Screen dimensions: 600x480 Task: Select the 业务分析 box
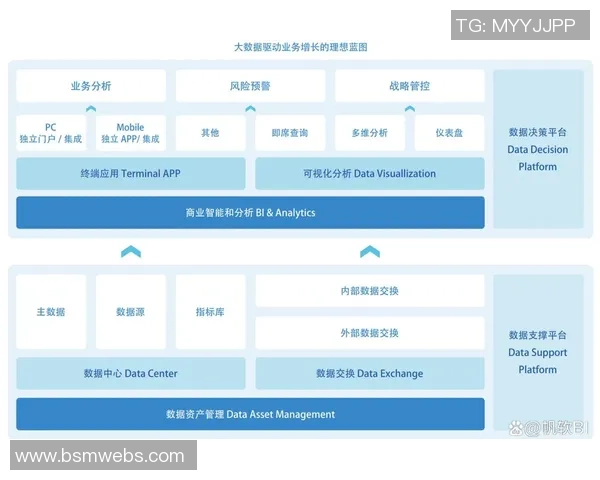pos(91,86)
